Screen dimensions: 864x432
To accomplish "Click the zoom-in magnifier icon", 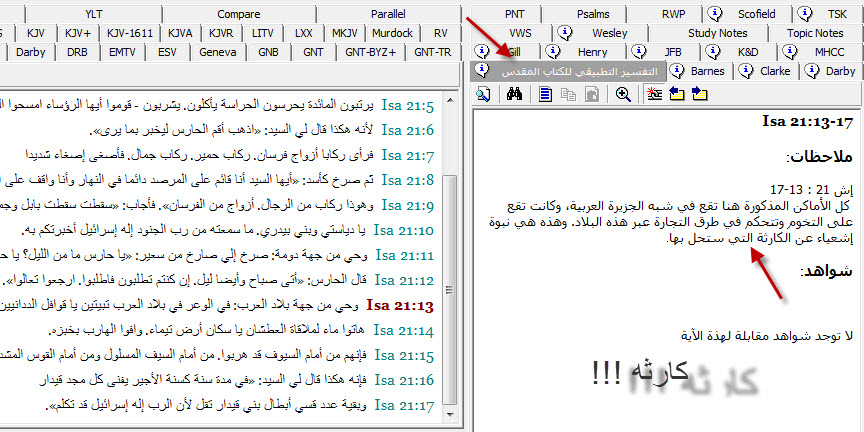I will point(623,94).
